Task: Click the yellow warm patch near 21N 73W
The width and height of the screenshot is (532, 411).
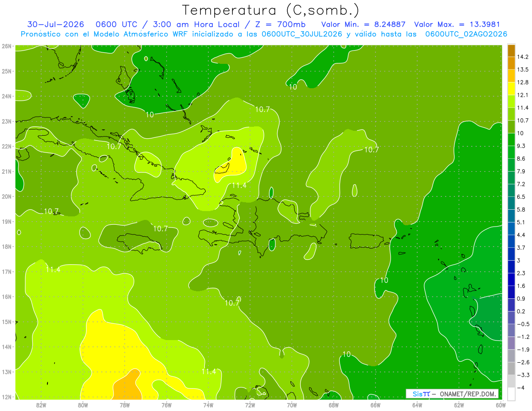Action: tap(231, 165)
